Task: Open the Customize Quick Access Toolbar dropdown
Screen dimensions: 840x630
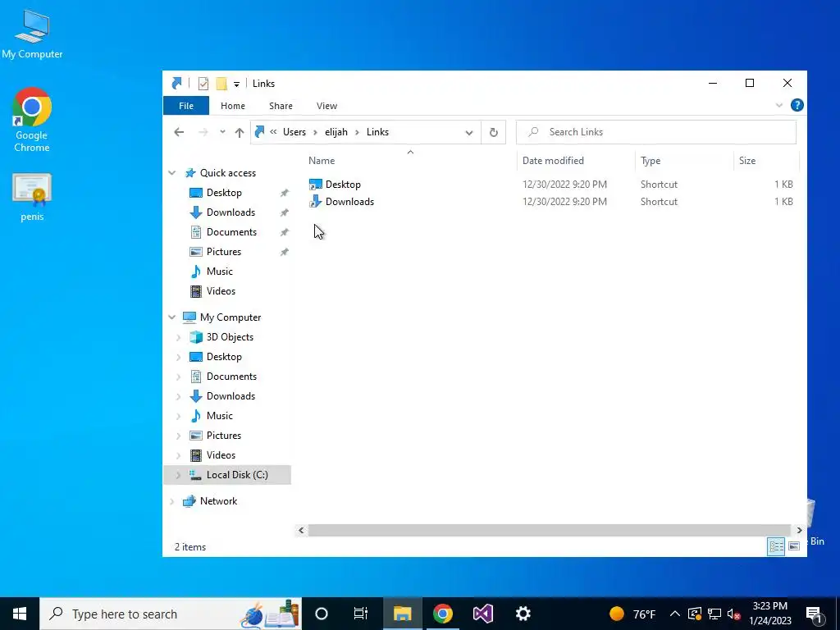Action: click(236, 84)
